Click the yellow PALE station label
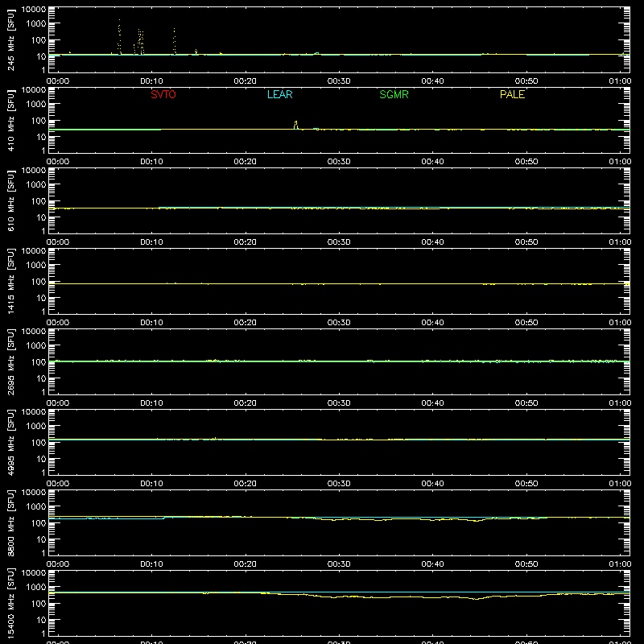 (512, 94)
